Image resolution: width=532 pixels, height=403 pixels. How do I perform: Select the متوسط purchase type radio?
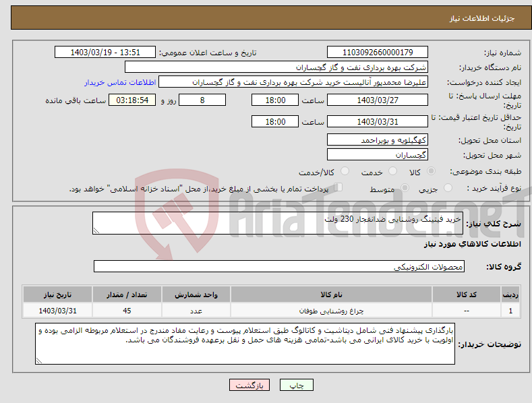tap(405, 187)
